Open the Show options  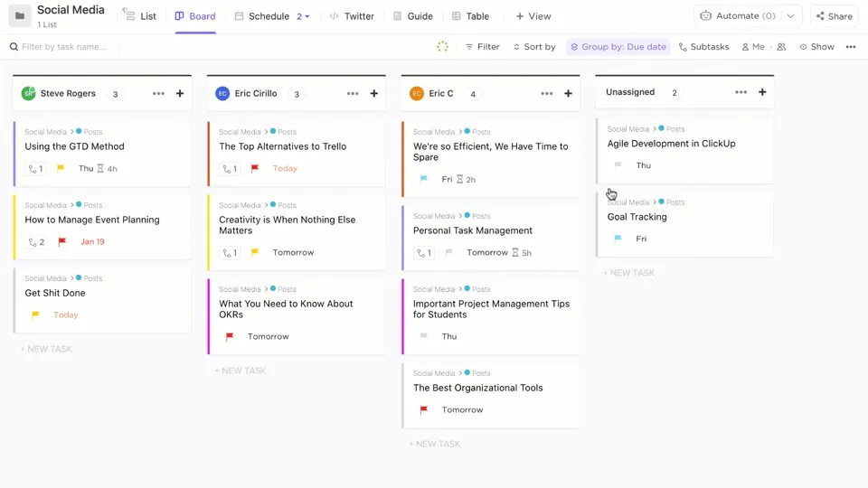pos(816,47)
